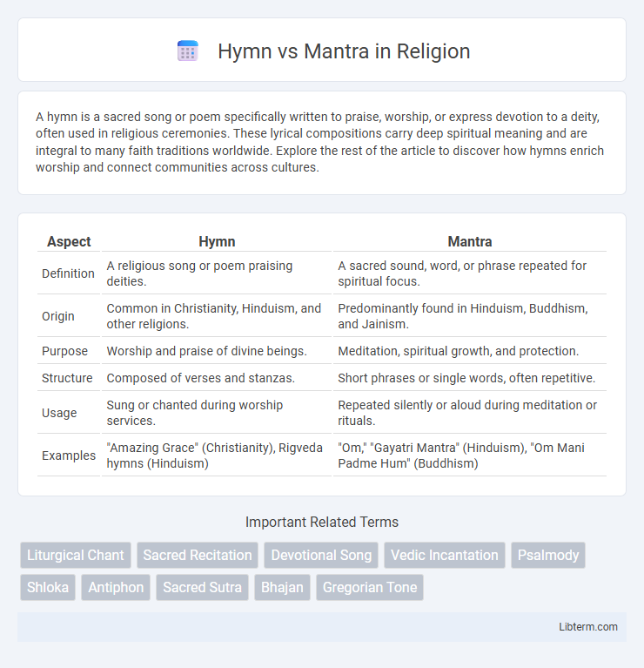Open the Antiphon tag

tap(116, 587)
